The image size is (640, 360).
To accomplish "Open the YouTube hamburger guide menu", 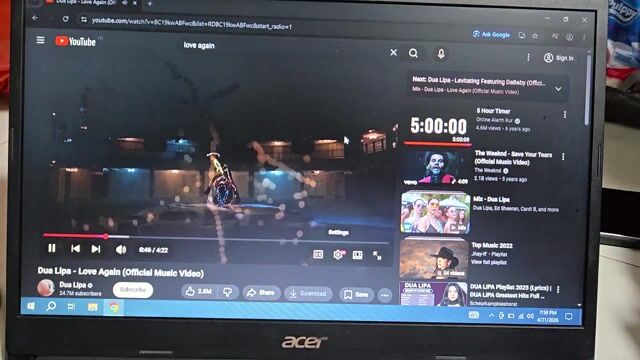I will click(40, 40).
